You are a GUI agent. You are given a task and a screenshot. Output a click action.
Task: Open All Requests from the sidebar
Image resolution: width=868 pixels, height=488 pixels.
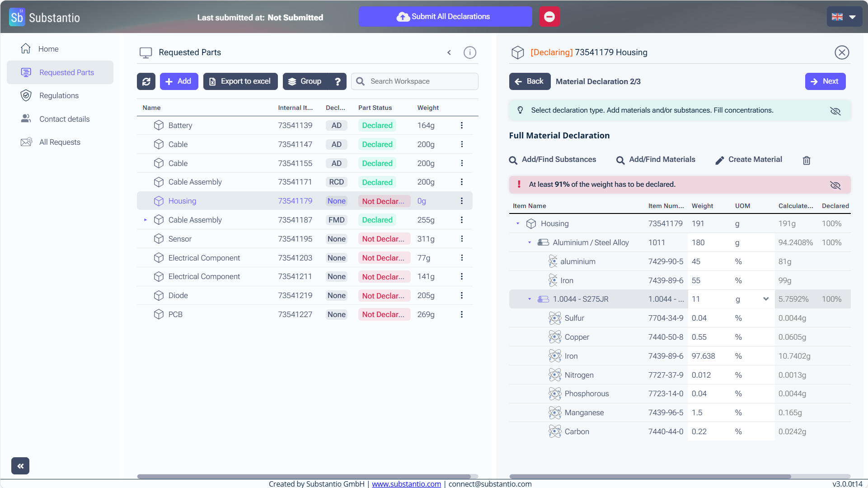coord(60,142)
